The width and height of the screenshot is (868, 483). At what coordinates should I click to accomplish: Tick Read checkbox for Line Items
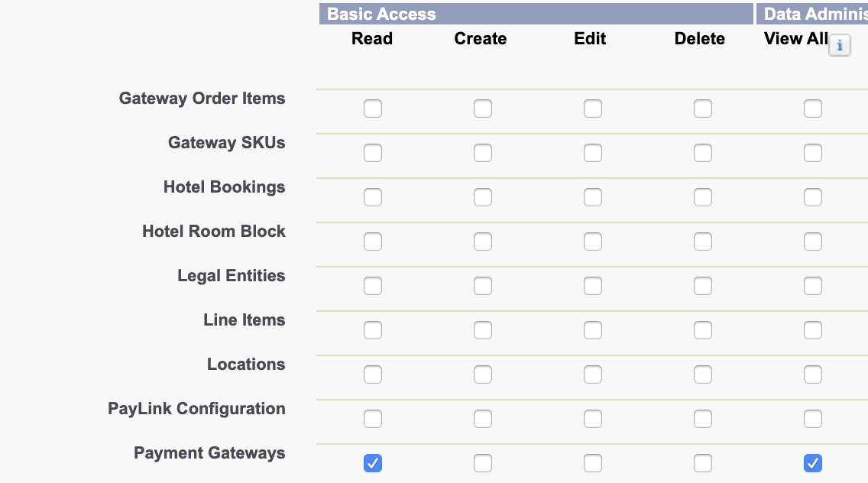point(373,330)
